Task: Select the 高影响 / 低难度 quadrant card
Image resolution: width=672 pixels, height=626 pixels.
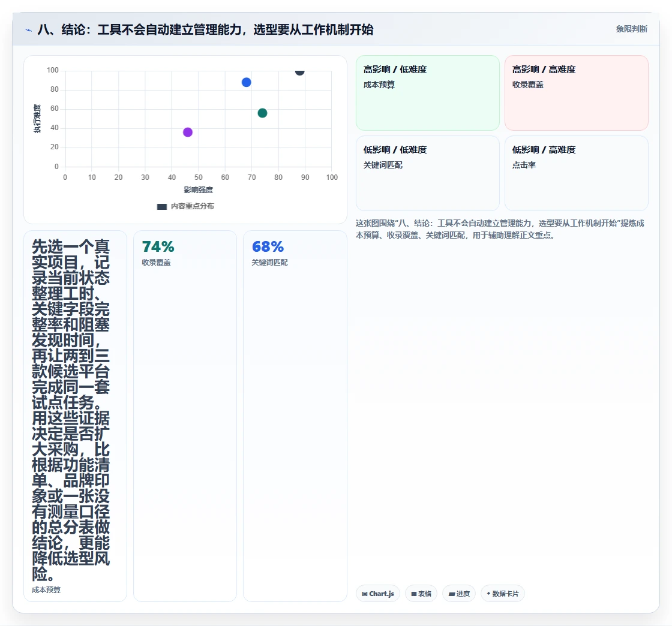Action: coord(428,93)
